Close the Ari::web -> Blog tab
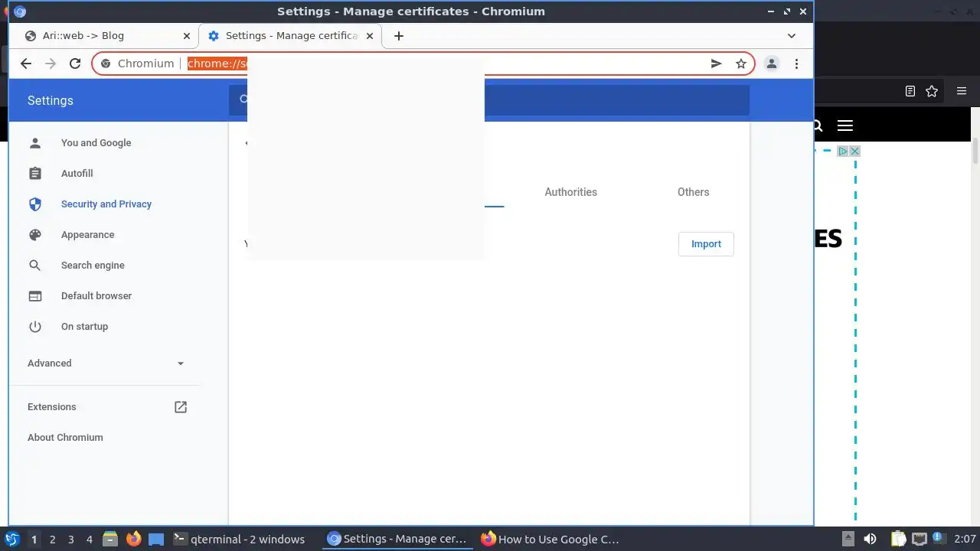 186,36
